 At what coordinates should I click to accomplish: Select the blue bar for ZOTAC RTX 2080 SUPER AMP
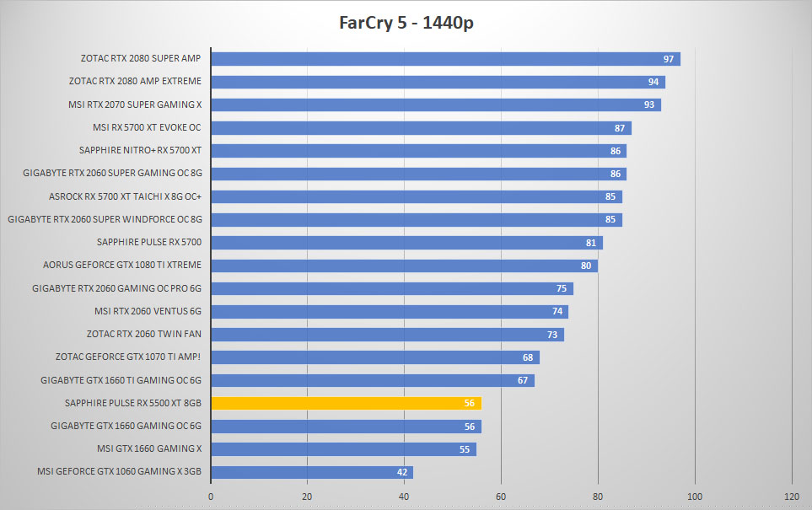(x=446, y=59)
